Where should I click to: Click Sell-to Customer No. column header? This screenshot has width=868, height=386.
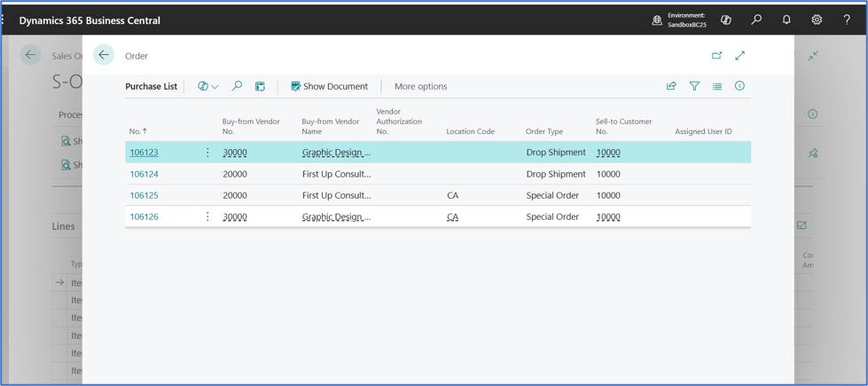click(624, 126)
